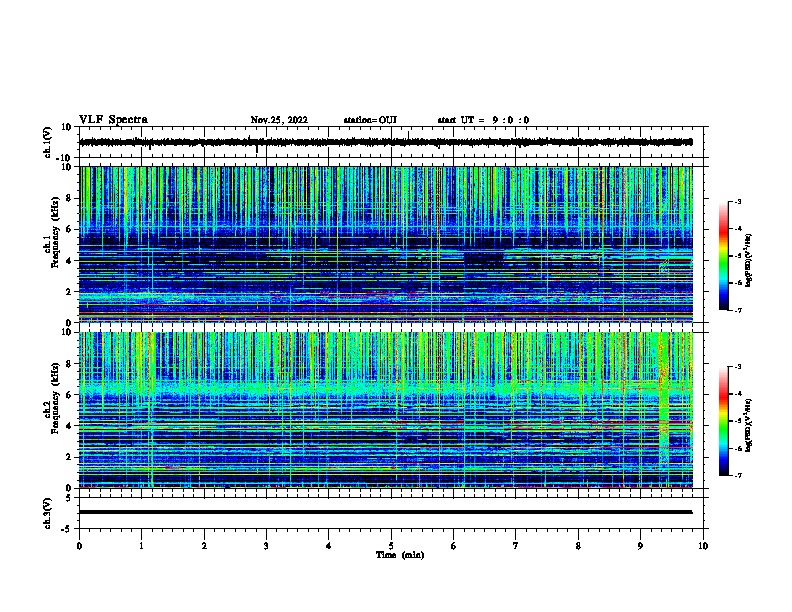Image resolution: width=792 pixels, height=612 pixels.
Task: Click the time axis tick label "10"
Action: (703, 546)
